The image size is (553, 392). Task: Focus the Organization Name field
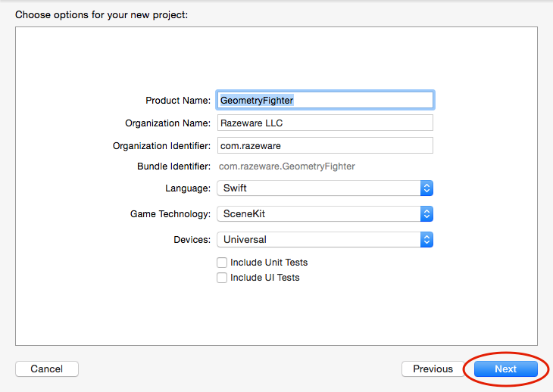tap(324, 123)
